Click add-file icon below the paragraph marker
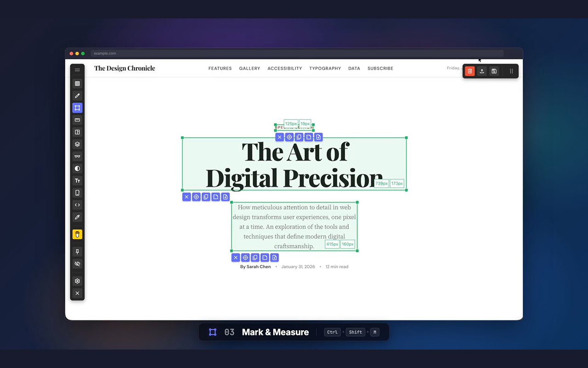 click(274, 258)
